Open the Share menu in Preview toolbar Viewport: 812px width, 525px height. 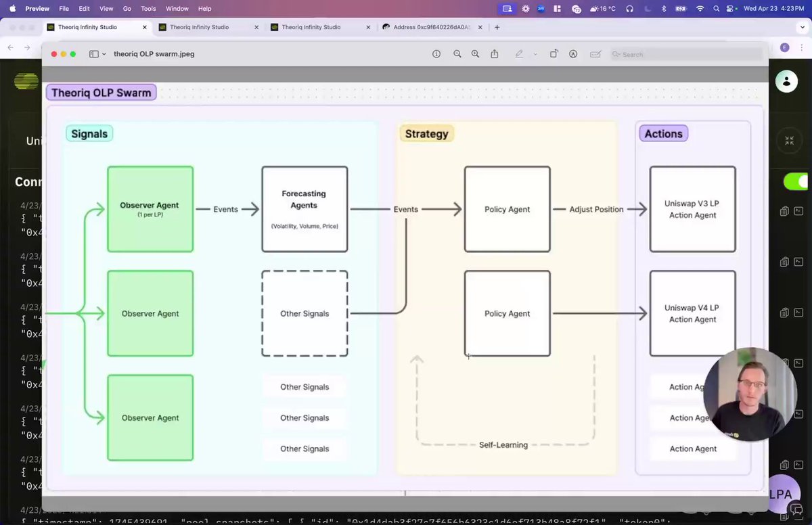click(495, 54)
